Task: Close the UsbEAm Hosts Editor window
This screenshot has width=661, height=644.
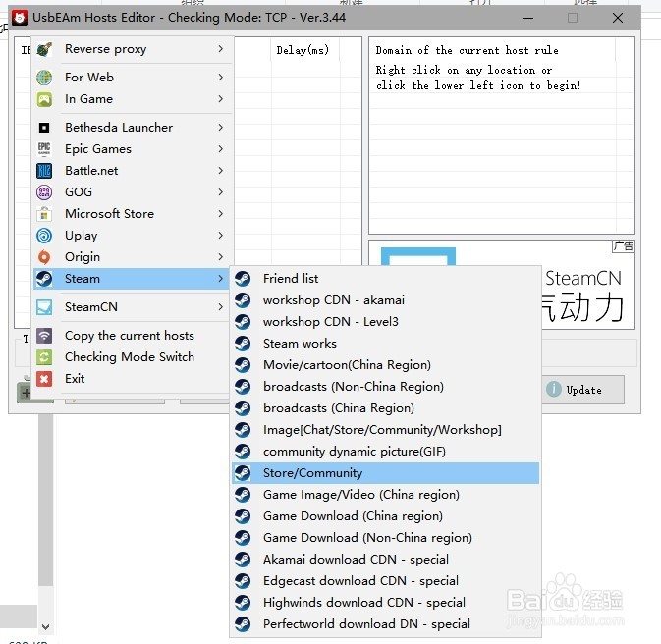Action: click(618, 18)
